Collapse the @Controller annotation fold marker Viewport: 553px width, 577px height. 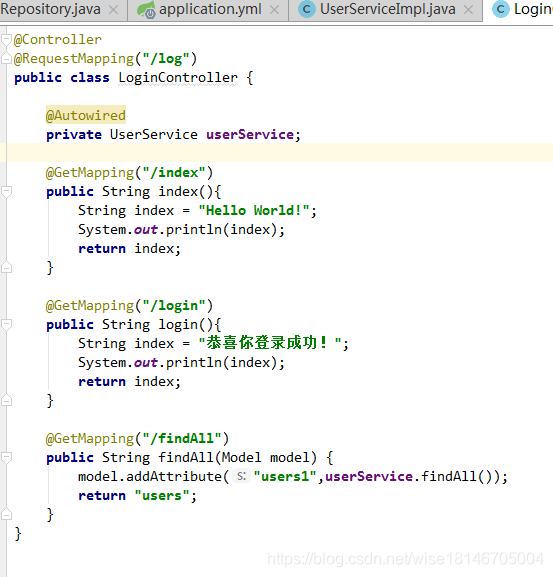point(6,39)
